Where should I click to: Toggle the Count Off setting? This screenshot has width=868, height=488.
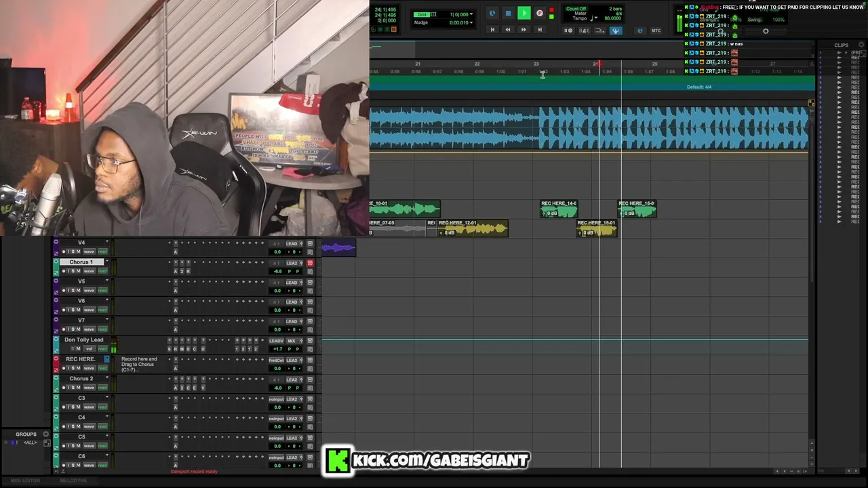pos(576,9)
